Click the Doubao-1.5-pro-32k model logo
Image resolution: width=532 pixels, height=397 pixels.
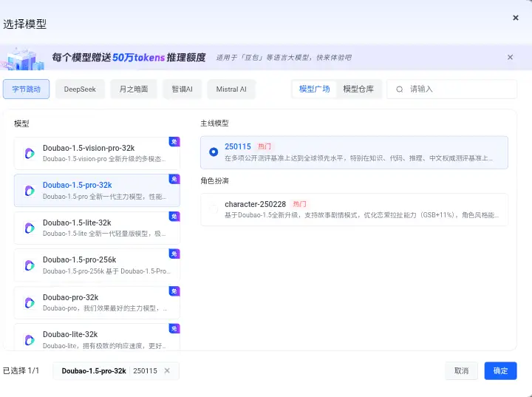click(x=30, y=191)
